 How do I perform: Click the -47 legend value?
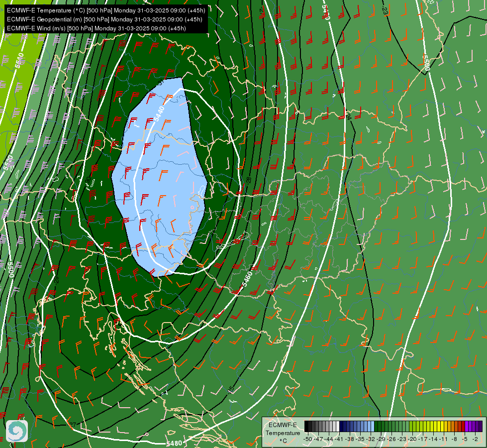318,439
